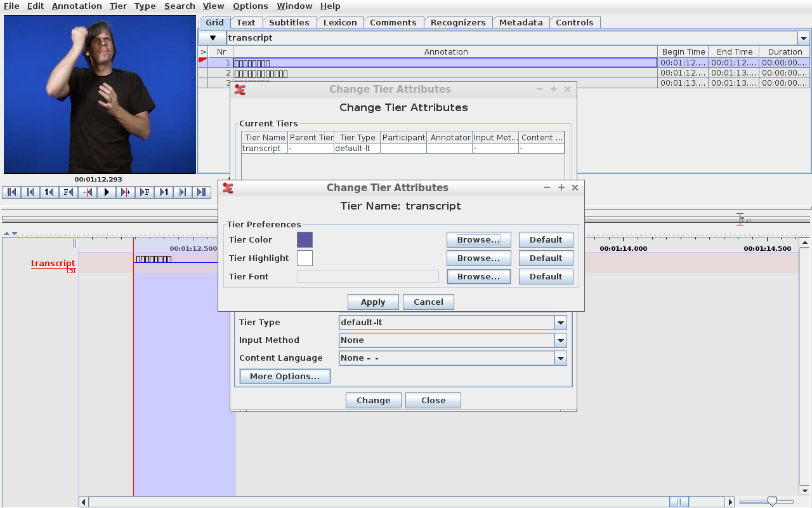Adjust the timeline zoom slider

772,502
